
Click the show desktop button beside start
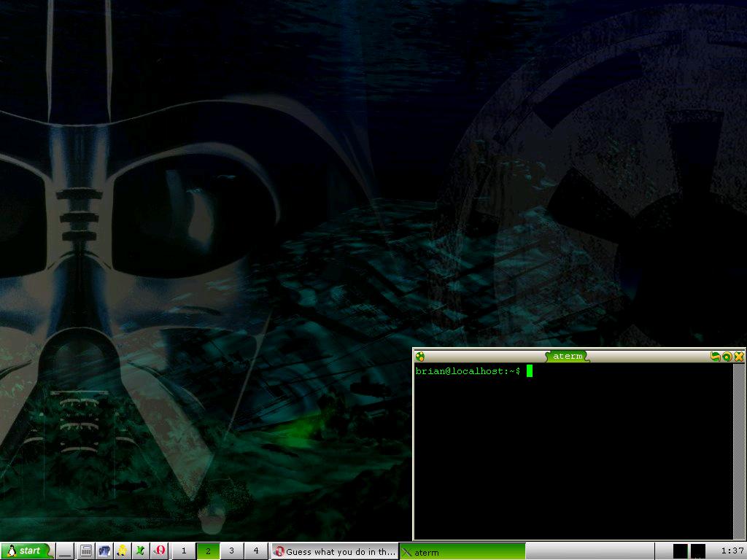(x=66, y=551)
